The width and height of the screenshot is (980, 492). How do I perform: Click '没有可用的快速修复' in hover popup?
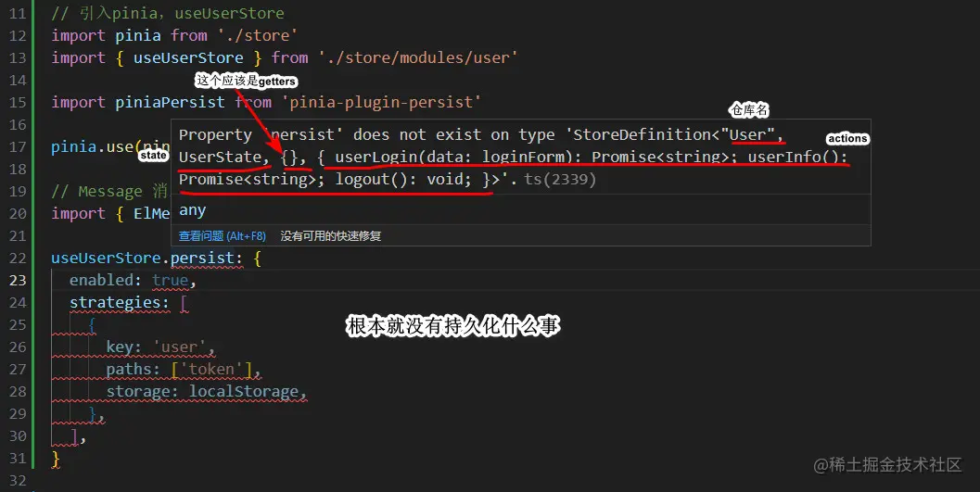(x=331, y=236)
